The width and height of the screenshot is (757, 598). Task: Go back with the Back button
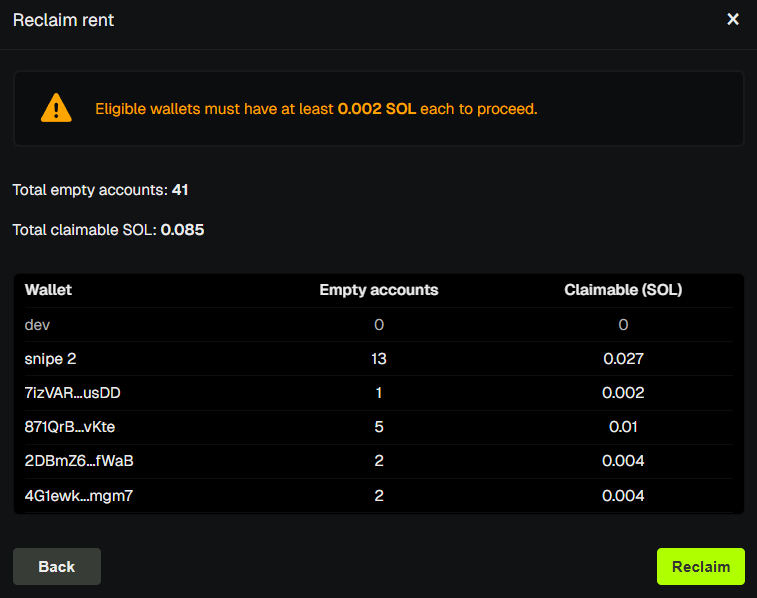pyautogui.click(x=57, y=566)
